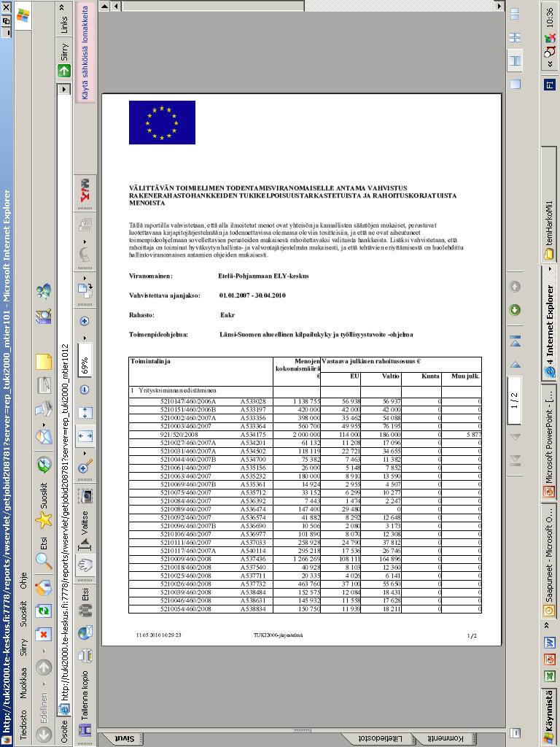Image resolution: width=560 pixels, height=747 pixels.
Task: Expand hidden system tray icons chevron
Action: pos(550,65)
